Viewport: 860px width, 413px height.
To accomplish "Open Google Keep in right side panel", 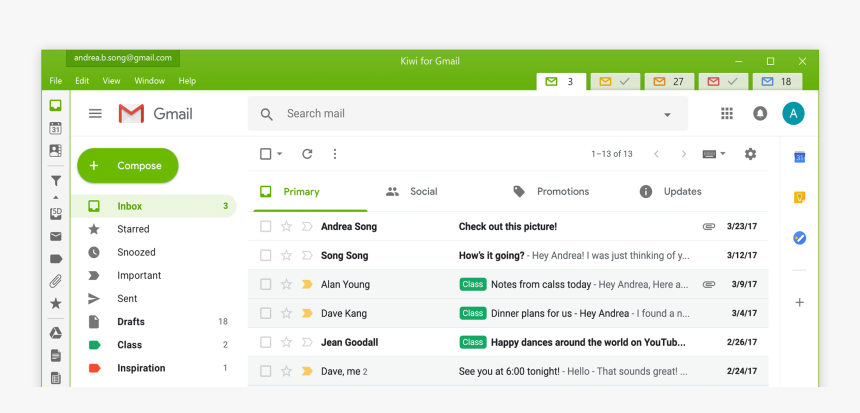I will pos(800,197).
